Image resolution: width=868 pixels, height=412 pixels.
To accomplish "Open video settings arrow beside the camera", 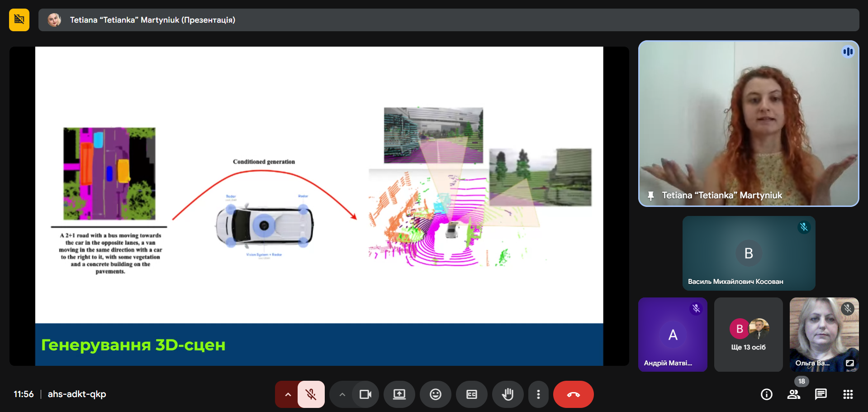I will (342, 394).
